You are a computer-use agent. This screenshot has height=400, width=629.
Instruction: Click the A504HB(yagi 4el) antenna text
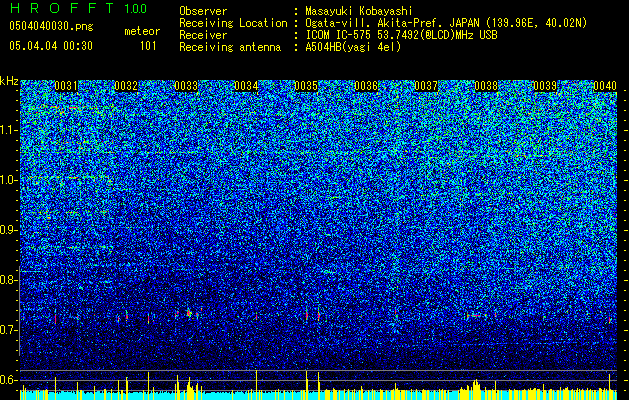click(353, 47)
